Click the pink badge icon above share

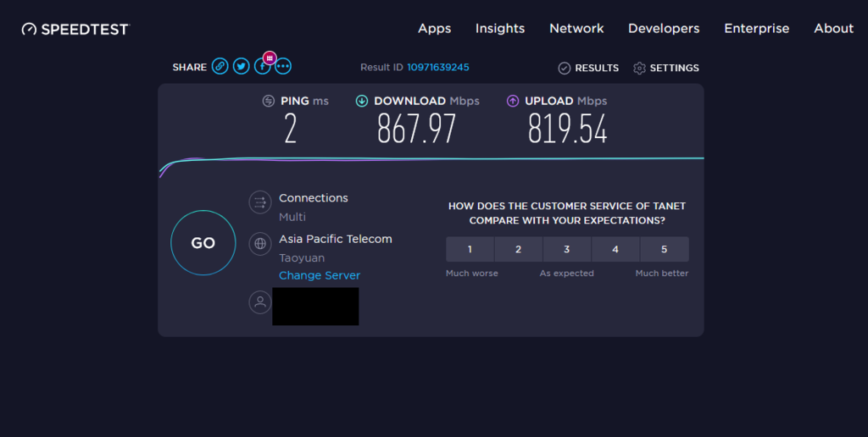coord(270,58)
